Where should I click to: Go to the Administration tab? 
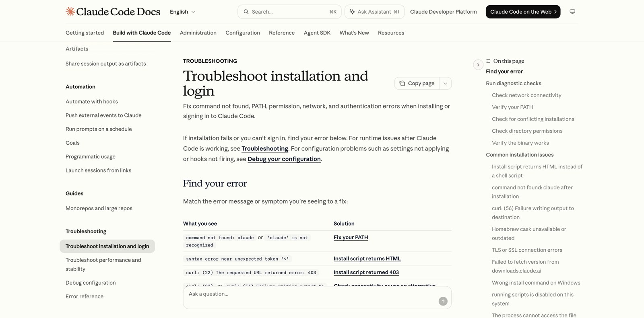pos(198,33)
